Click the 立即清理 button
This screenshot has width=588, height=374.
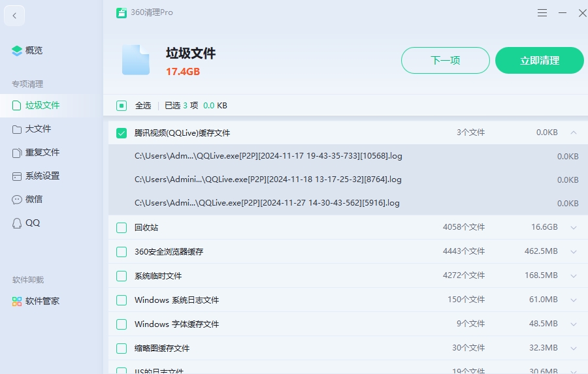pyautogui.click(x=539, y=60)
